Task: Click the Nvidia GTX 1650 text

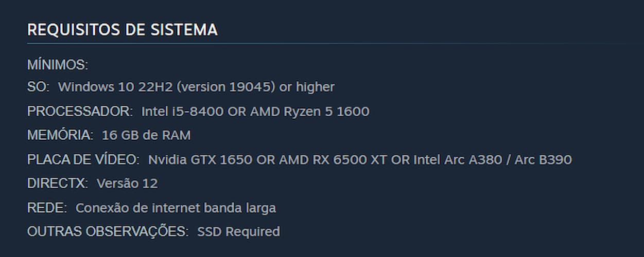Action: click(200, 160)
